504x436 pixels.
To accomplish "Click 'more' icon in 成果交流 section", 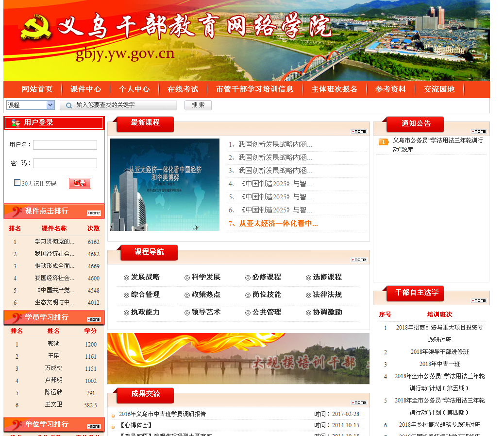I will [359, 402].
